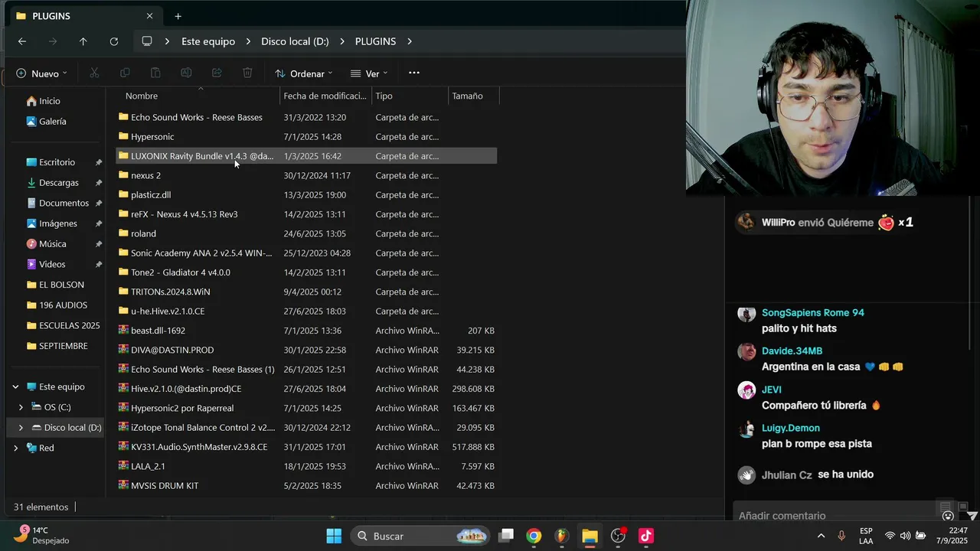Click Este equipo breadcrumb in address bar
The image size is (980, 551).
point(208,41)
